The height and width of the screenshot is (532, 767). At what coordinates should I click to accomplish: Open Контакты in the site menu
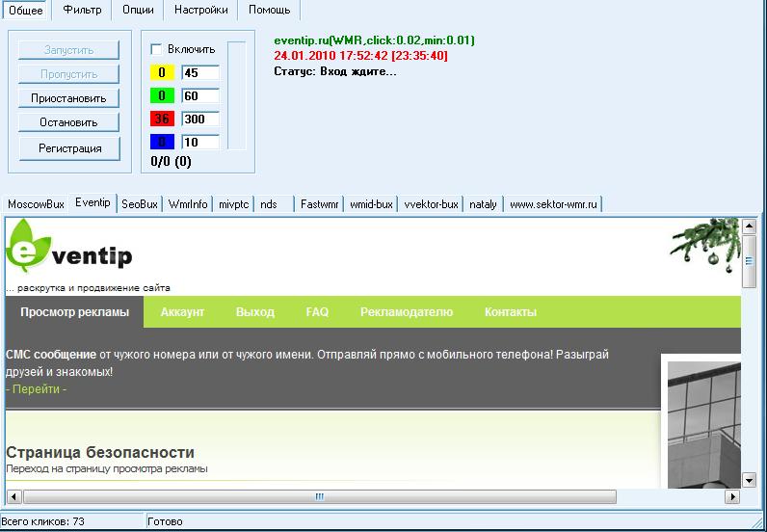pos(511,311)
